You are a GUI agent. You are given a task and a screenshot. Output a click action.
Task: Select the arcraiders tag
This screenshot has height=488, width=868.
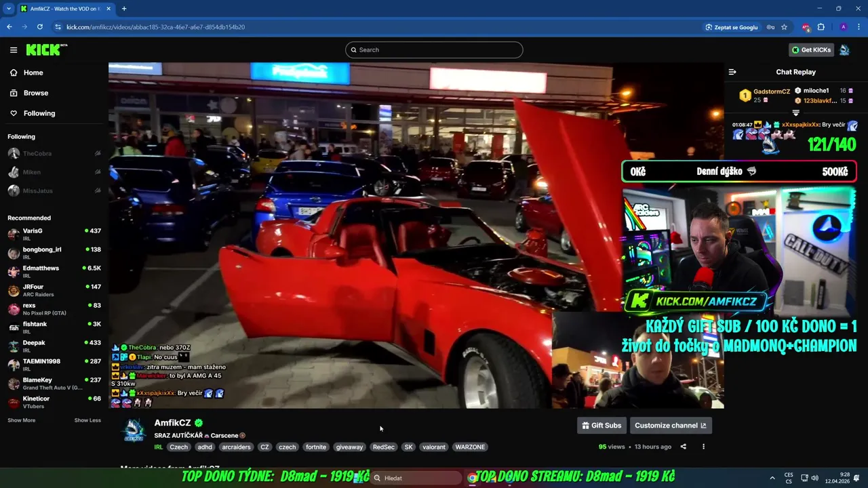(x=236, y=447)
